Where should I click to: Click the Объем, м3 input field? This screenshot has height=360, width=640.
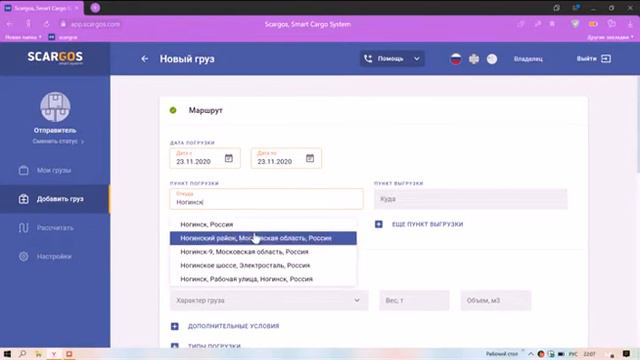496,300
